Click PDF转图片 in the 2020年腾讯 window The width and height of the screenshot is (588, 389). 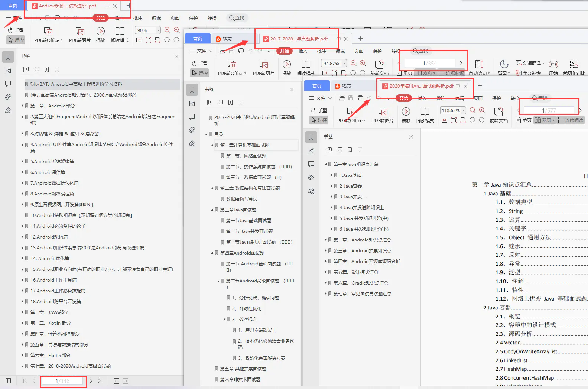(x=383, y=115)
